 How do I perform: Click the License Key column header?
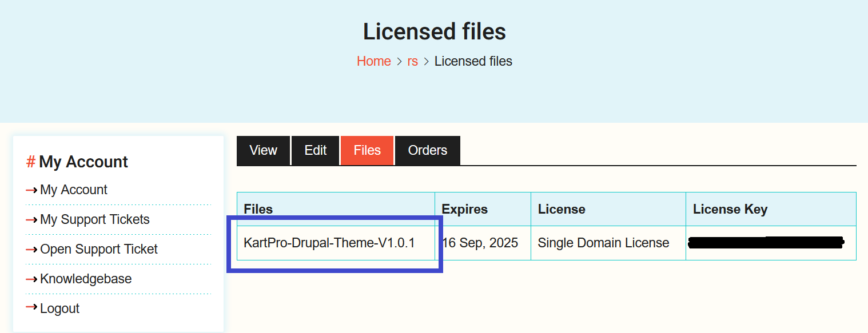(x=730, y=209)
